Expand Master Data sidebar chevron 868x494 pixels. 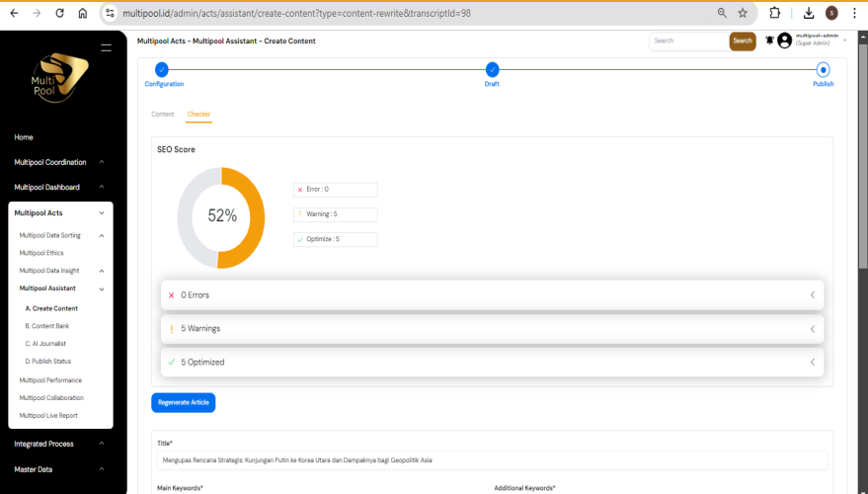pyautogui.click(x=102, y=469)
